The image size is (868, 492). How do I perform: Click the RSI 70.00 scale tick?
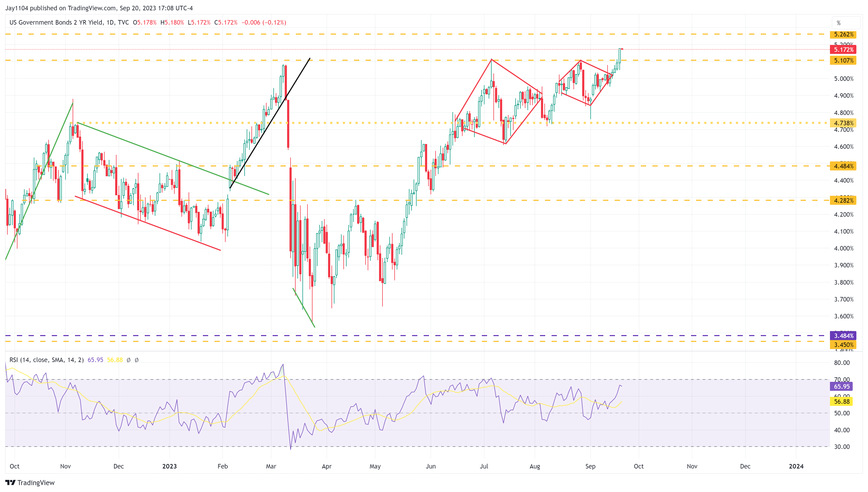pyautogui.click(x=842, y=379)
